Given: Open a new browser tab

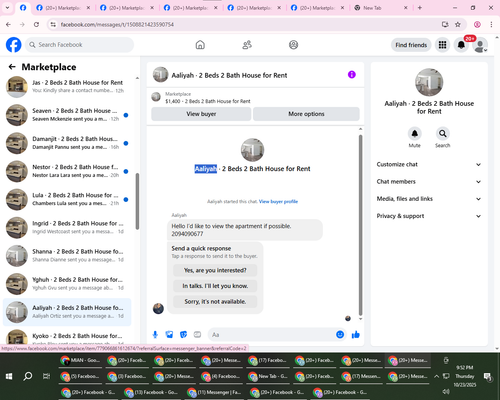Looking at the screenshot, I should 420,8.
